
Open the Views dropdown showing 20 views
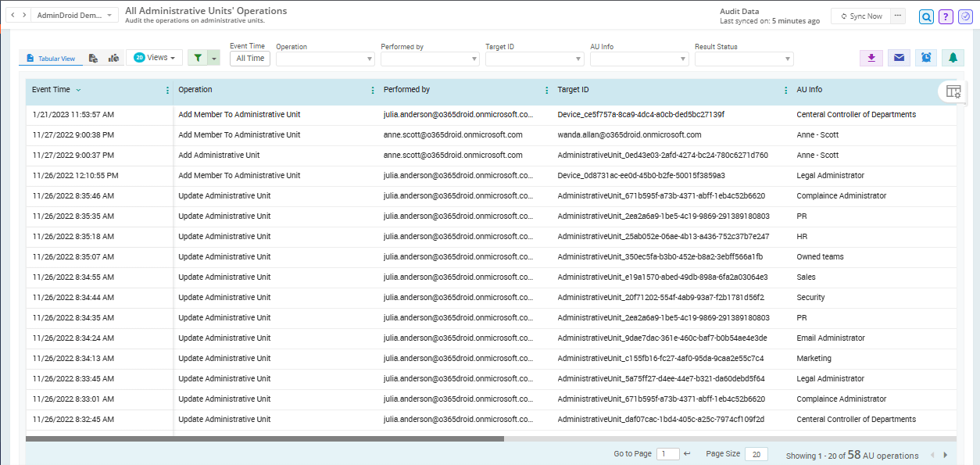coord(153,58)
